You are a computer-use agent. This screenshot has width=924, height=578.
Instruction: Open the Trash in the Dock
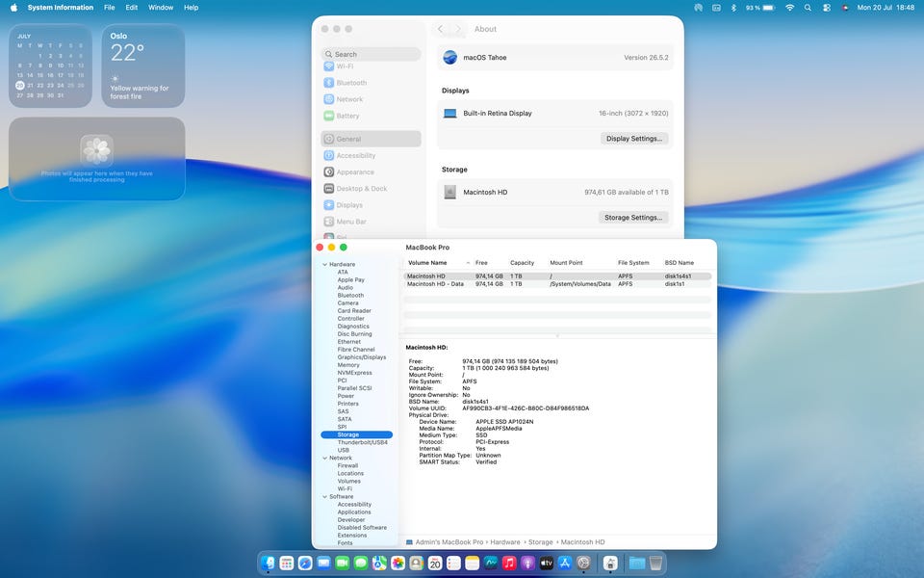click(655, 564)
